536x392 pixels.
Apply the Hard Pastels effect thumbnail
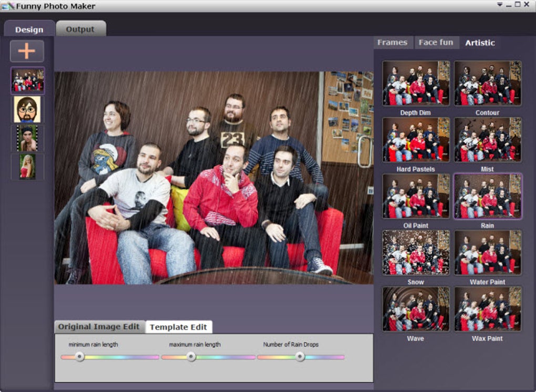click(416, 139)
